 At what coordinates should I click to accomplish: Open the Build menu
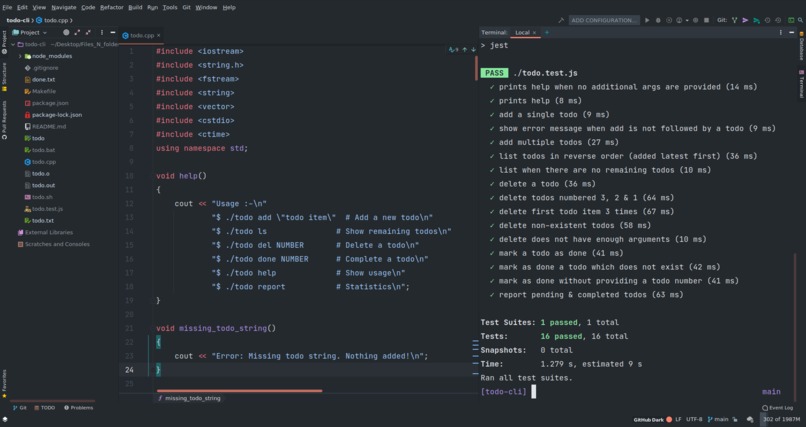click(135, 7)
